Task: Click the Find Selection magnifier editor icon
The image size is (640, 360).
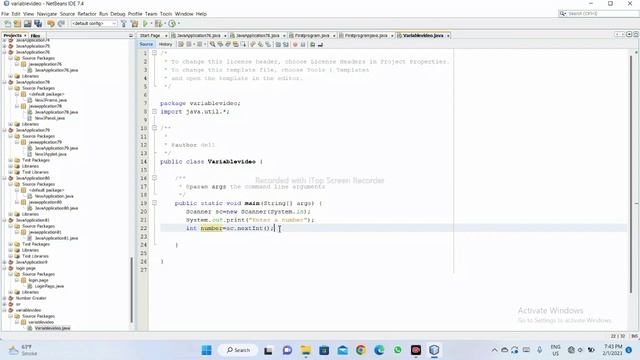Action: (213, 44)
